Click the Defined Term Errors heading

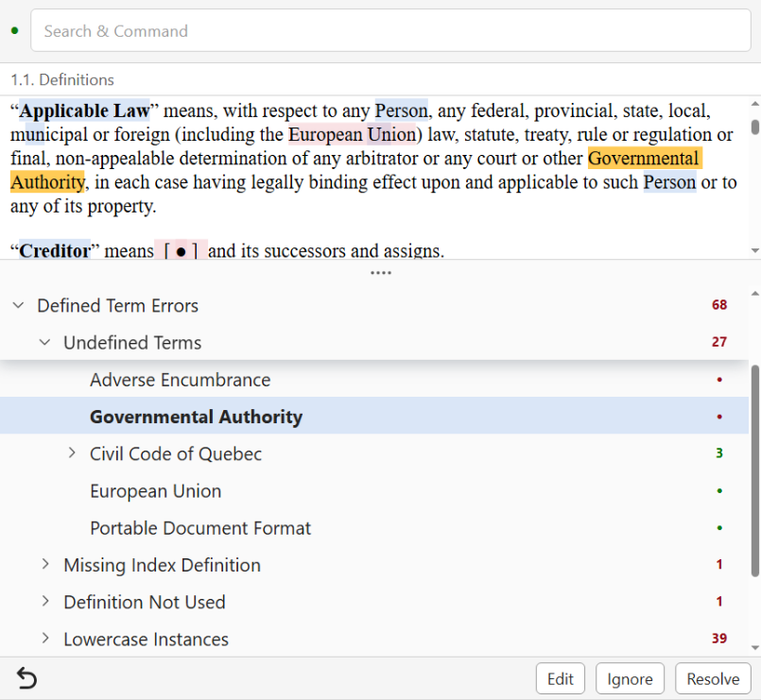(x=118, y=306)
